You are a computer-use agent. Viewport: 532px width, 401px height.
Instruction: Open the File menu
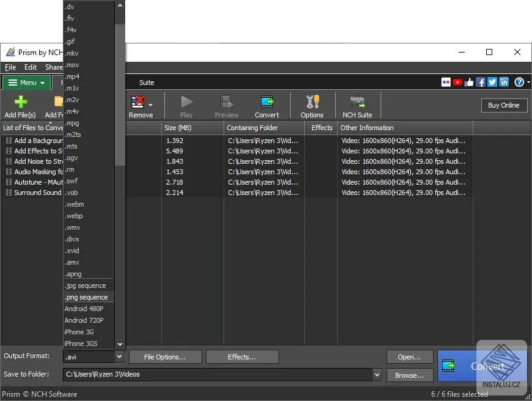click(10, 67)
